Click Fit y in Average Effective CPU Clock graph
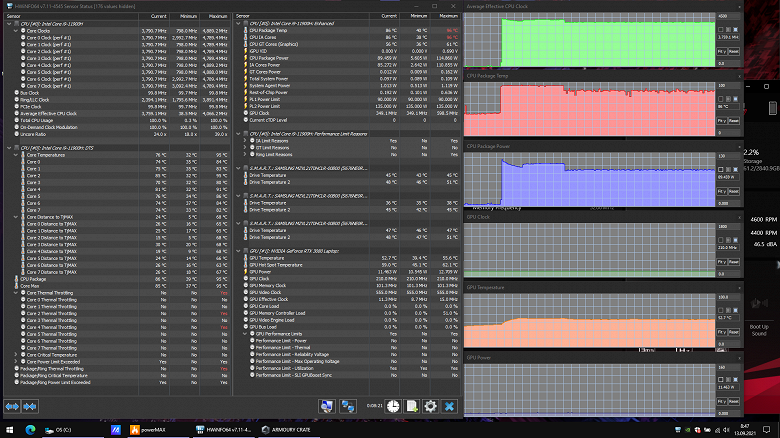The height and width of the screenshot is (438, 780). coord(722,51)
